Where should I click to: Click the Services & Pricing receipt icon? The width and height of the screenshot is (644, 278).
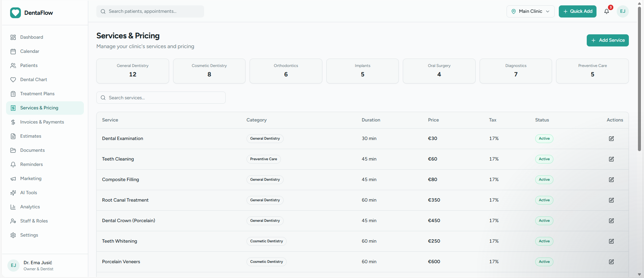(x=13, y=108)
